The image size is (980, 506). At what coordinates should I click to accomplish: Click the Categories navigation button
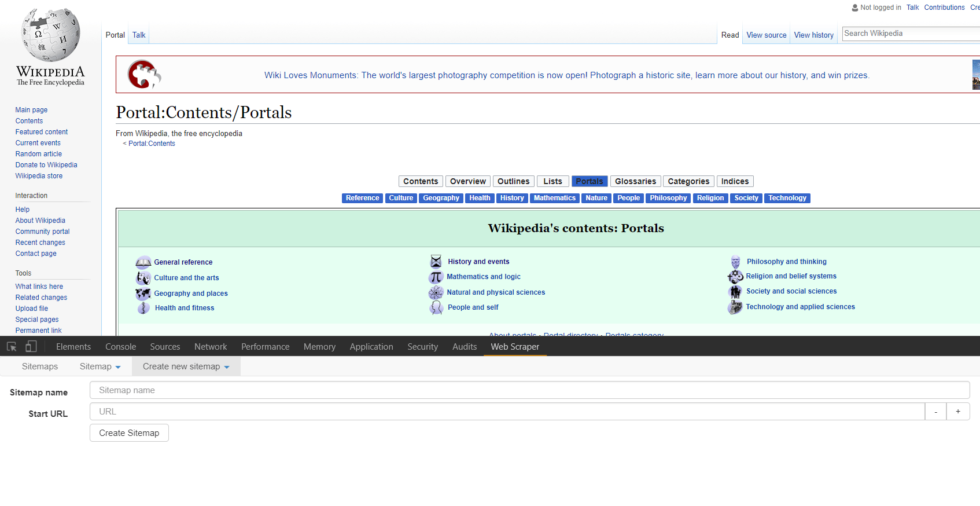(688, 181)
